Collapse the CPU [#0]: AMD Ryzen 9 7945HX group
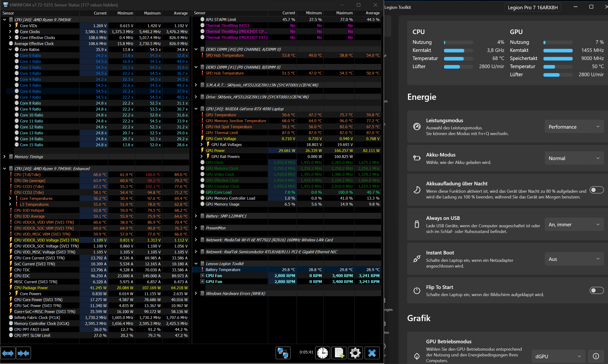The height and width of the screenshot is (364, 608). click(x=5, y=20)
